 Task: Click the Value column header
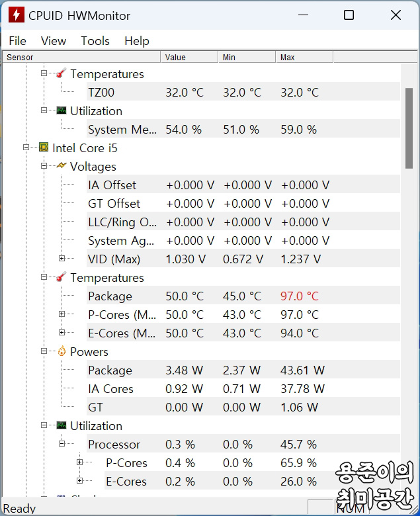pyautogui.click(x=189, y=58)
